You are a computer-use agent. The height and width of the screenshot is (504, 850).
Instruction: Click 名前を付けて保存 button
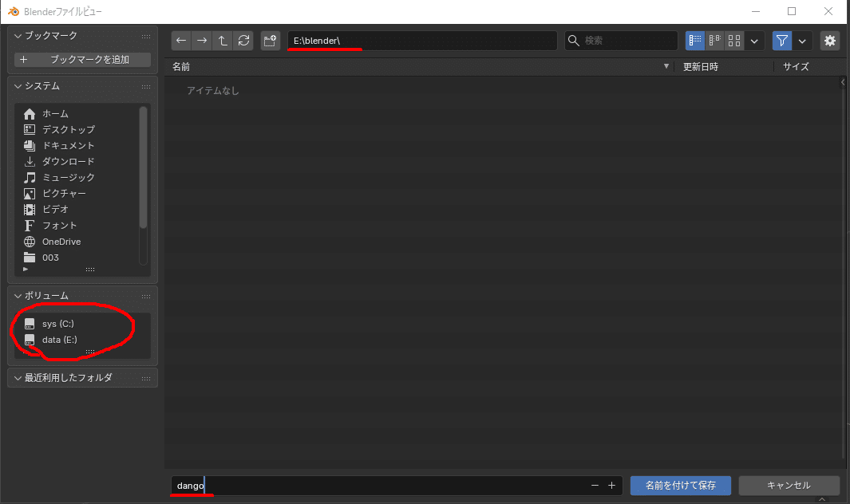[681, 486]
